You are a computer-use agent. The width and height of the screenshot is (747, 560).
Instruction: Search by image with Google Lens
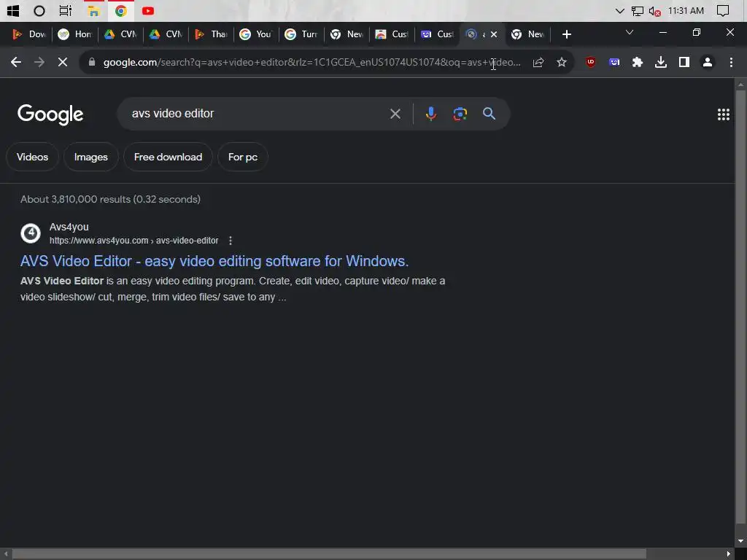pos(460,114)
